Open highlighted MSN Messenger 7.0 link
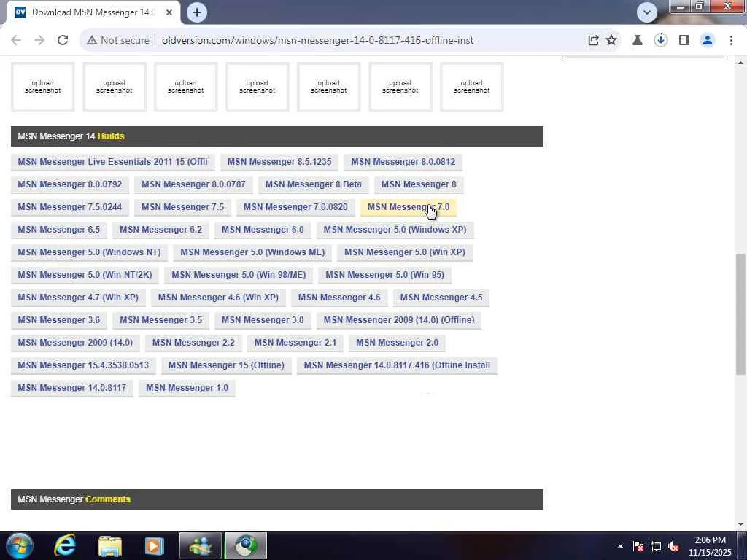This screenshot has width=747, height=560. 409,207
